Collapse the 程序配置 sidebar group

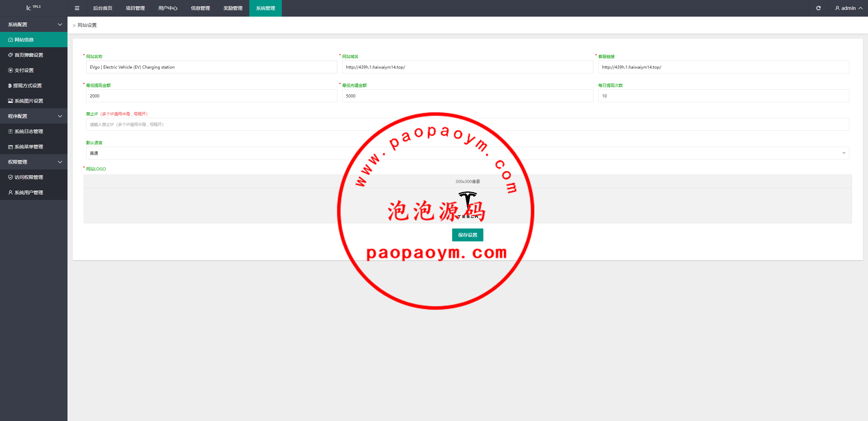[34, 116]
